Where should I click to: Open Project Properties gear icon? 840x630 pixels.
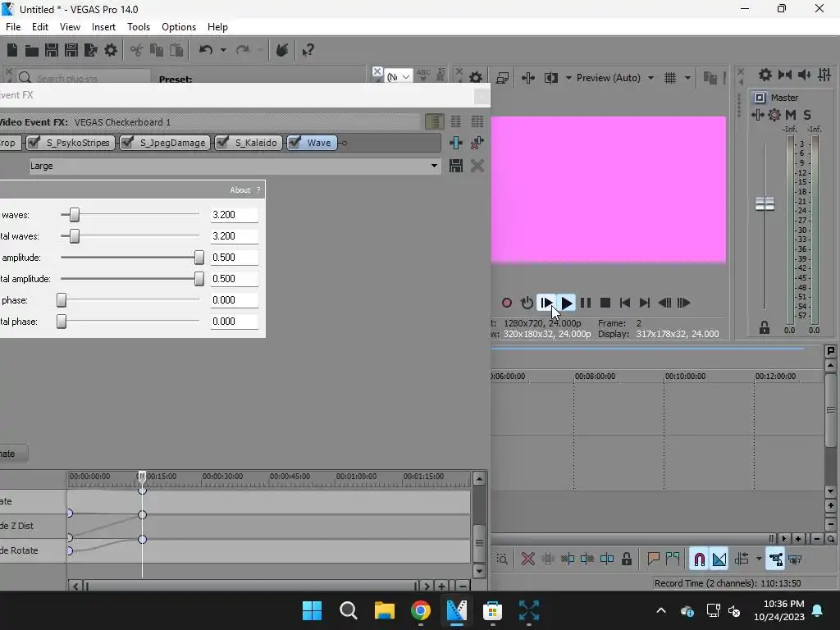point(111,50)
